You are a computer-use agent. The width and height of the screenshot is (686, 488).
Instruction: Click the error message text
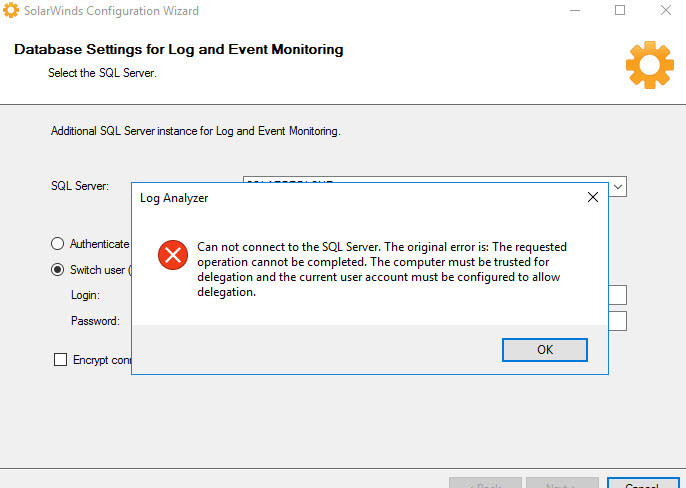382,269
